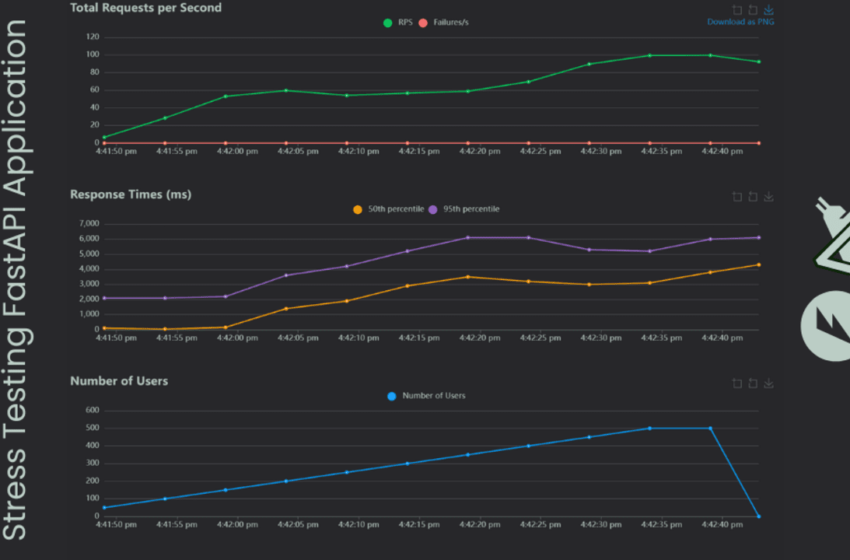Select RPS data point at 4:42:05 pm
Viewport: 850px width, 560px height.
286,91
